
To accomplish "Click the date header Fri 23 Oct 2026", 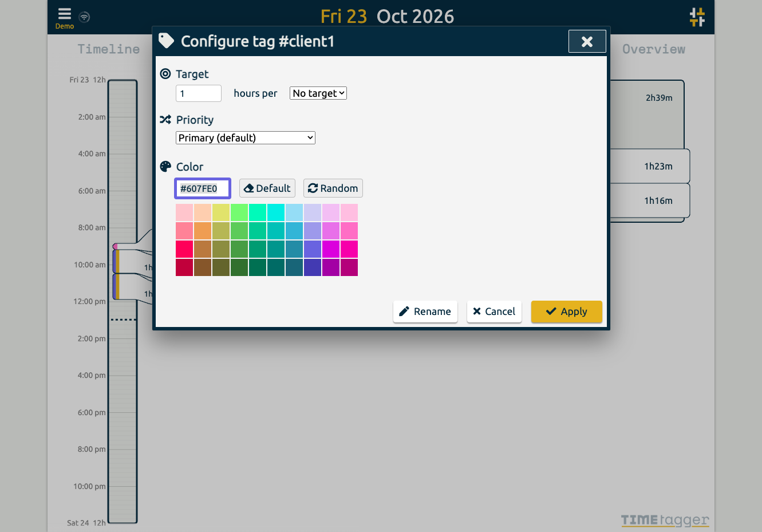I will 387,17.
